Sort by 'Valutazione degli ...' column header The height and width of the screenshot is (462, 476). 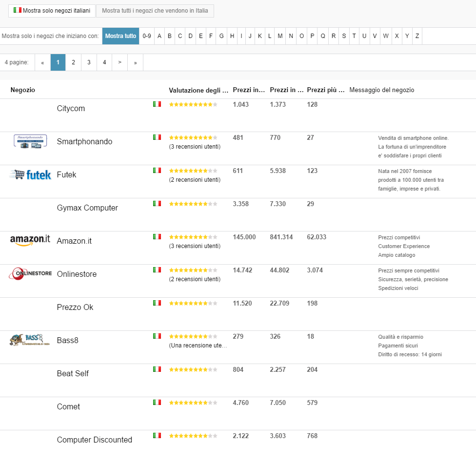pos(198,90)
